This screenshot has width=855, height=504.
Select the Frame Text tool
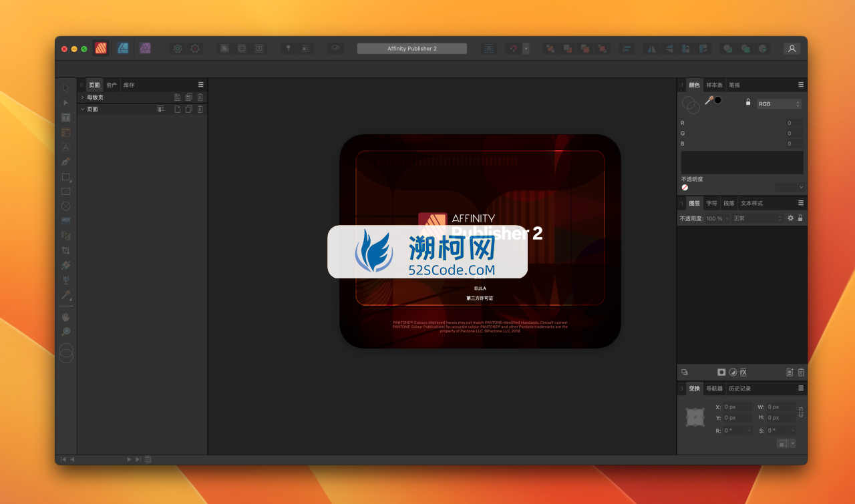65,117
